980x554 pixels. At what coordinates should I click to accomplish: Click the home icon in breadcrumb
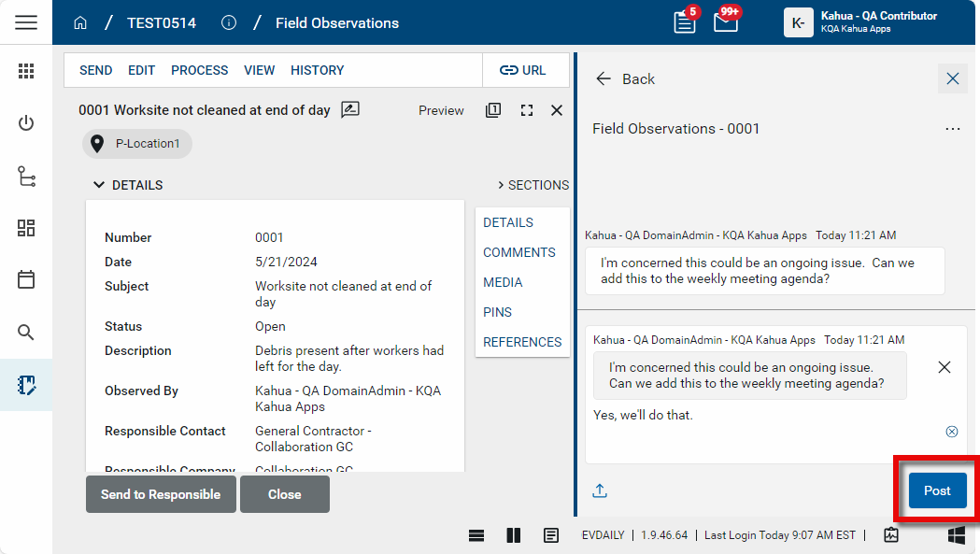point(80,23)
